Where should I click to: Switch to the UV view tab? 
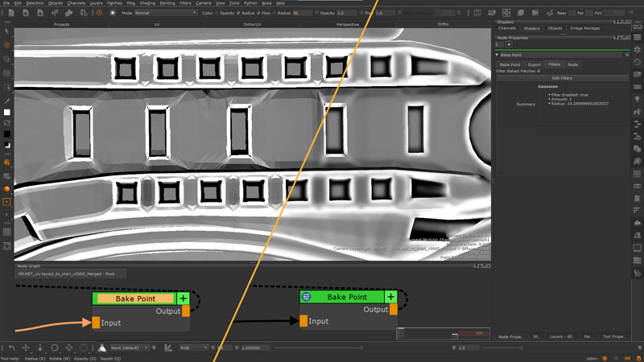tap(157, 25)
